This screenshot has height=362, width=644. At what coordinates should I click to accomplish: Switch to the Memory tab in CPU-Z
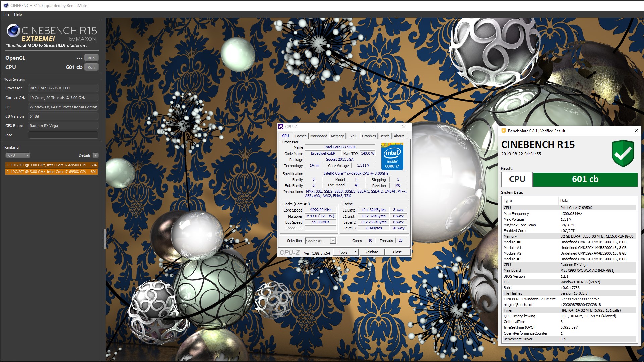337,136
